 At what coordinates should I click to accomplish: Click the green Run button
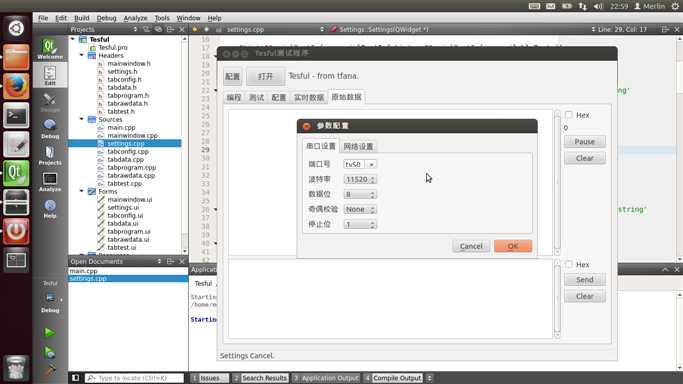[49, 332]
